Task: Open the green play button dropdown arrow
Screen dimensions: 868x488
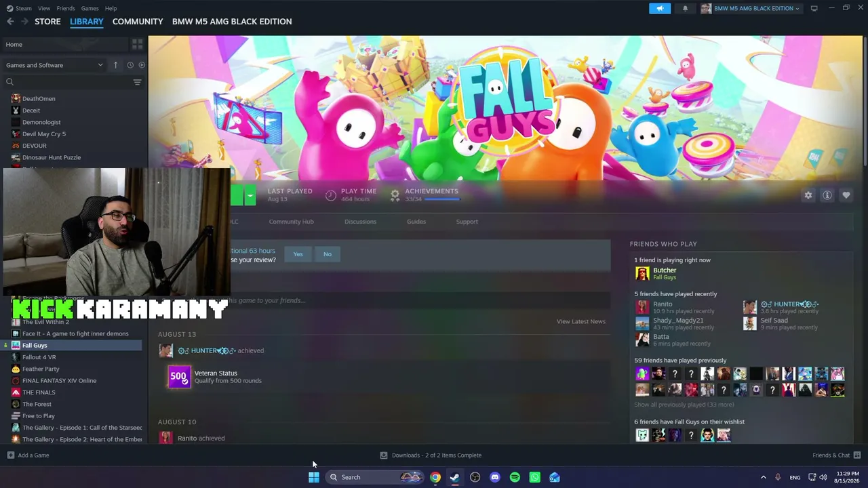Action: (250, 196)
